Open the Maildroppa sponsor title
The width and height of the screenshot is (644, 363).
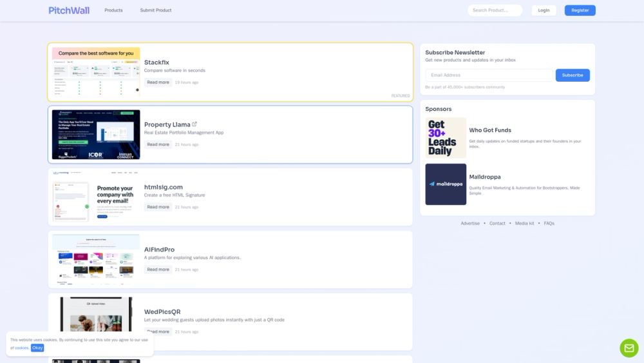[x=485, y=177]
